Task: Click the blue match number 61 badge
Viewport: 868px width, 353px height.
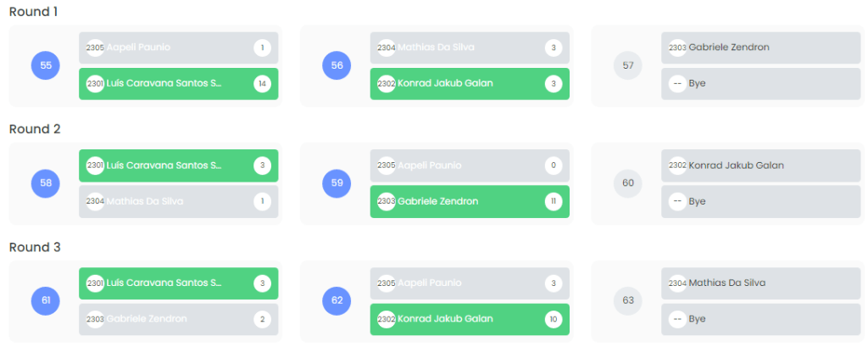Action: pos(46,300)
